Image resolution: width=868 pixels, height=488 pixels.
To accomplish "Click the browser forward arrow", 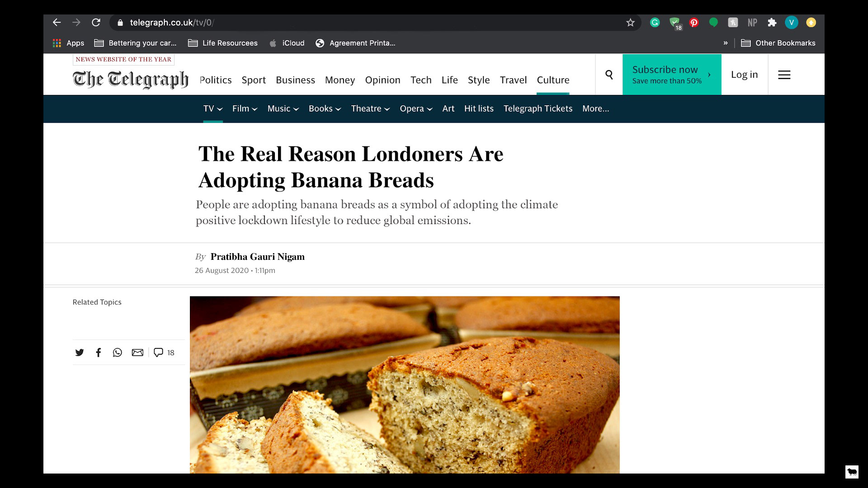I will pyautogui.click(x=76, y=22).
